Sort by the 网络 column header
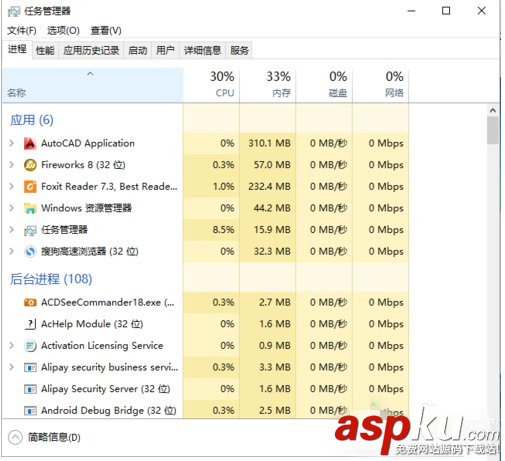This screenshot has height=461, width=505. coord(381,85)
